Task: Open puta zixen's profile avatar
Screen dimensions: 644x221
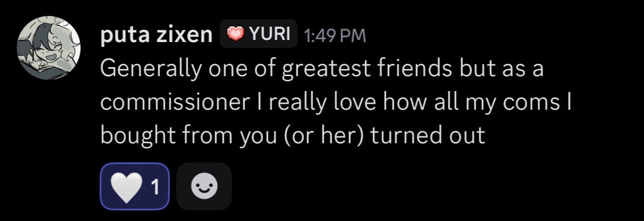Action: click(x=48, y=48)
